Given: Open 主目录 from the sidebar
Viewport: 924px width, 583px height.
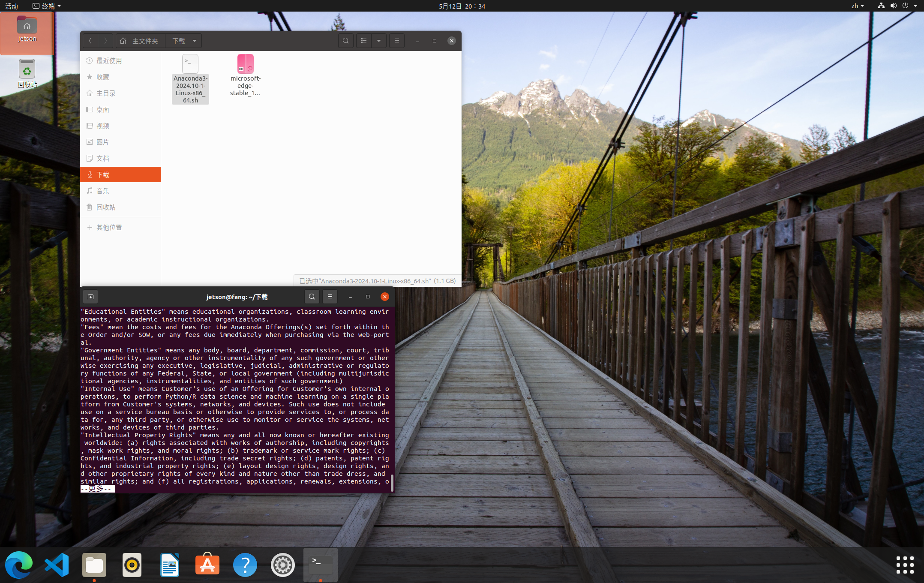Looking at the screenshot, I should coord(120,93).
